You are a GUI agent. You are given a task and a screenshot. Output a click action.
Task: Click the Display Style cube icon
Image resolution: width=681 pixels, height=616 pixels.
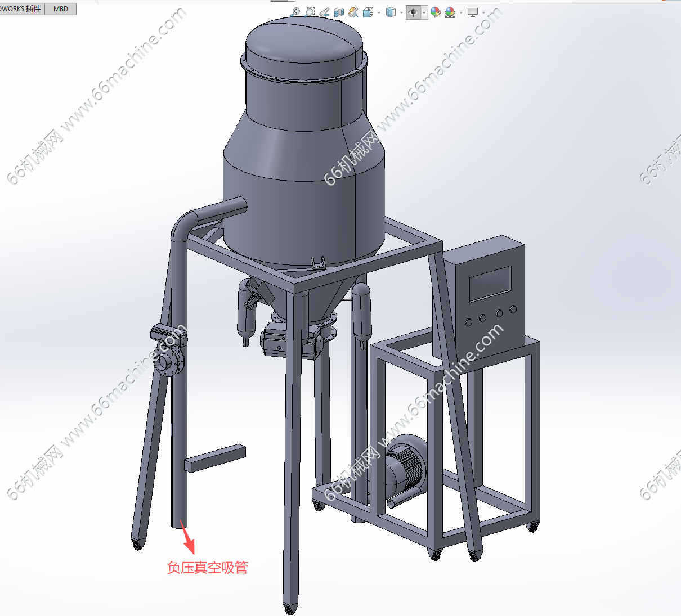click(391, 12)
